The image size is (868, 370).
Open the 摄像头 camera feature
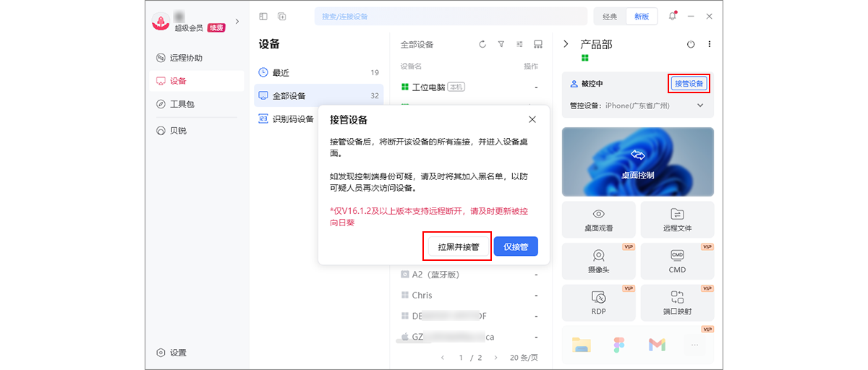point(599,261)
